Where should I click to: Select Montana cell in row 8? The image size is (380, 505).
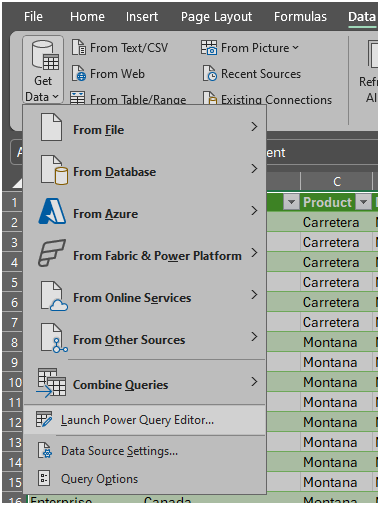pyautogui.click(x=336, y=342)
